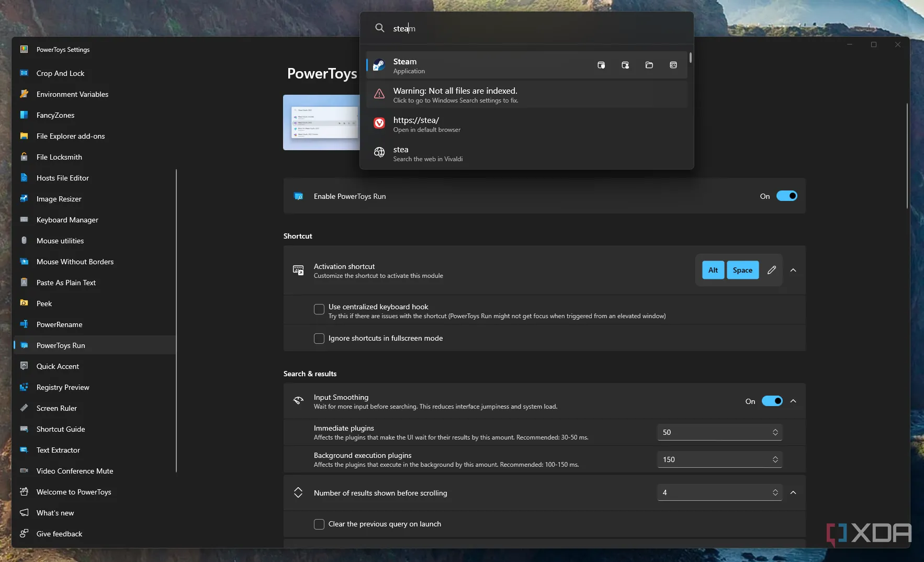Click the File Locksmith padlock icon
Screen dimensions: 924x562
24,157
